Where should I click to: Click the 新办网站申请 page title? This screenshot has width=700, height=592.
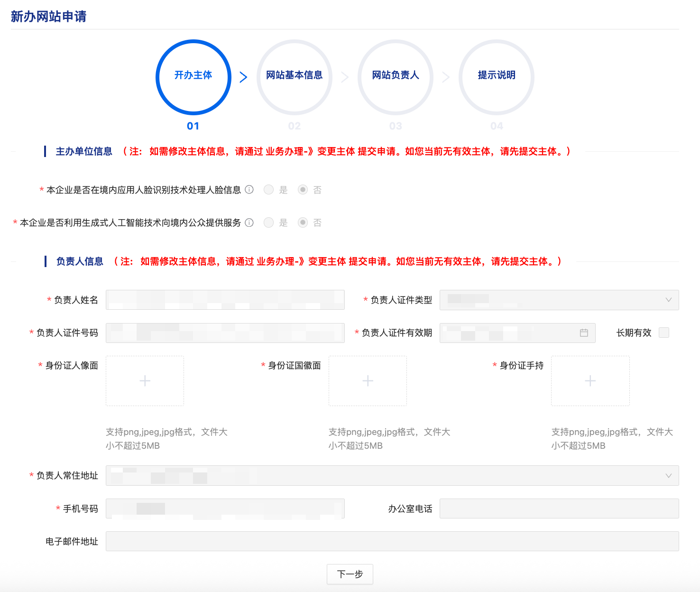coord(49,17)
